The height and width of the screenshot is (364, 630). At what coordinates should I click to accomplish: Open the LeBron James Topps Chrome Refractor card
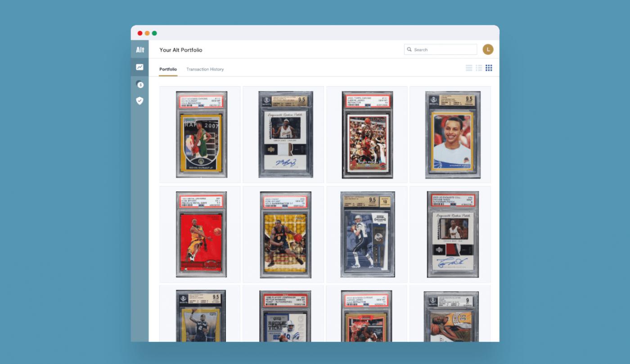click(367, 135)
